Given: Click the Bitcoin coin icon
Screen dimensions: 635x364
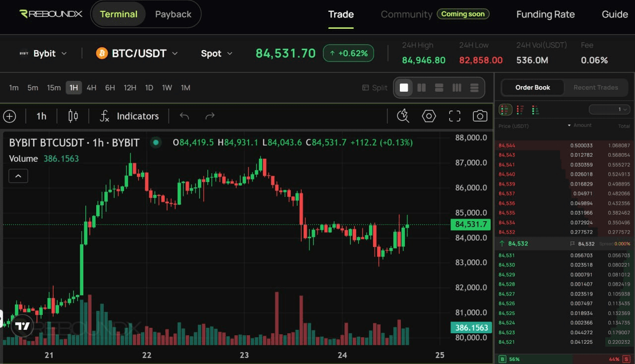Looking at the screenshot, I should click(102, 53).
